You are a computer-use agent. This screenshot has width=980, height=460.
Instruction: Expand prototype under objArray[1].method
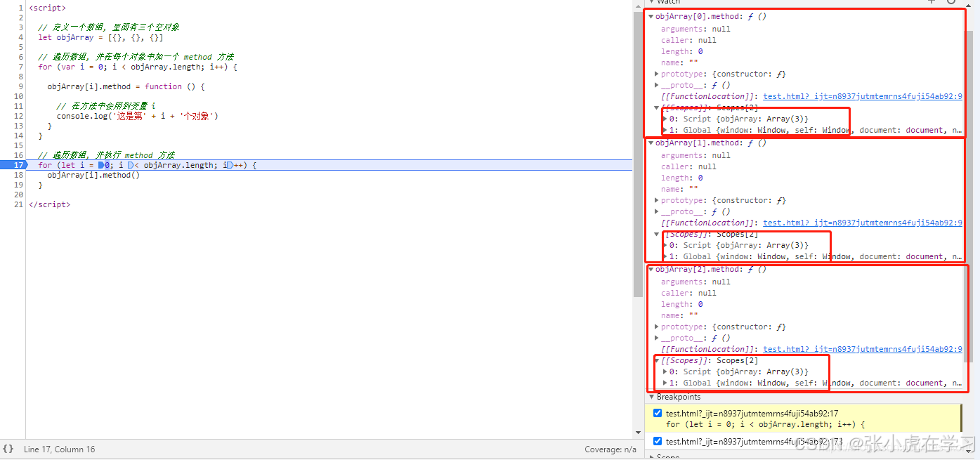pyautogui.click(x=657, y=200)
